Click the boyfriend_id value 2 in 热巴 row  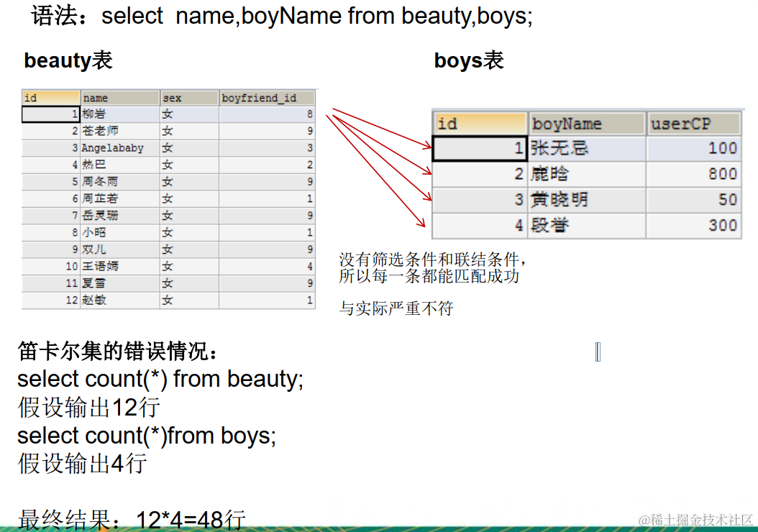(x=267, y=165)
